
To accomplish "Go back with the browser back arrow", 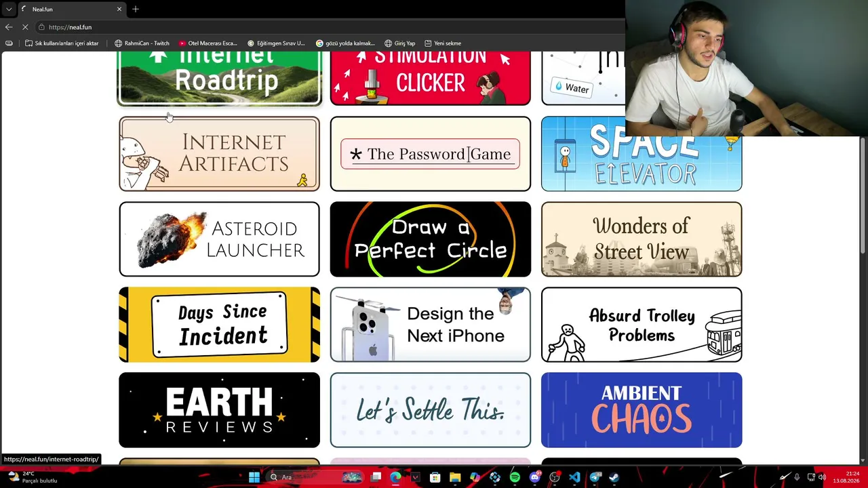I will coord(8,27).
